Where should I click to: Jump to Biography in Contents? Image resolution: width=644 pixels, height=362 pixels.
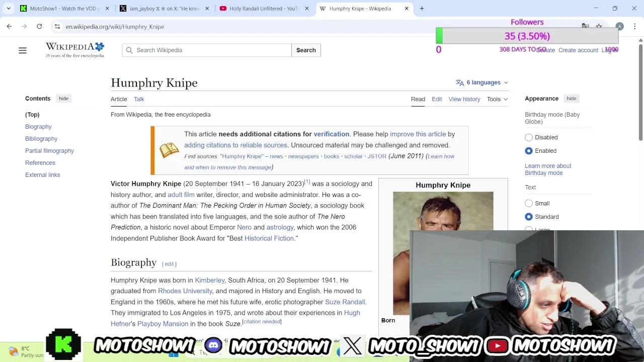[38, 127]
